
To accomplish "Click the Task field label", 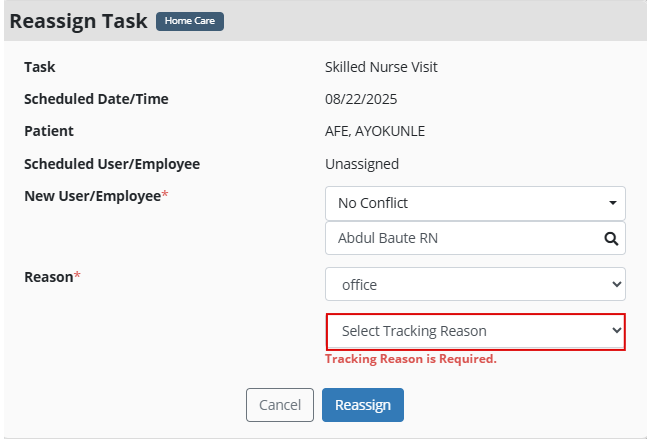I will coord(40,67).
